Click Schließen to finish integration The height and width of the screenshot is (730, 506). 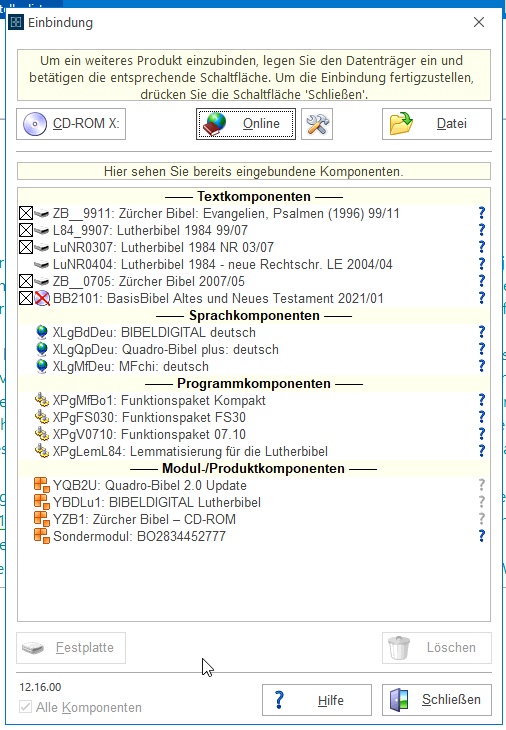[x=437, y=700]
